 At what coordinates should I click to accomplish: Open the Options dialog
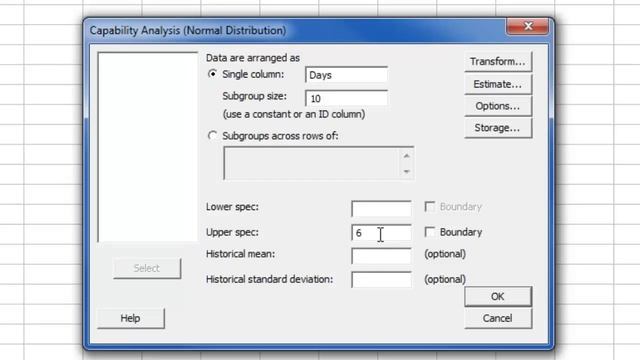498,106
